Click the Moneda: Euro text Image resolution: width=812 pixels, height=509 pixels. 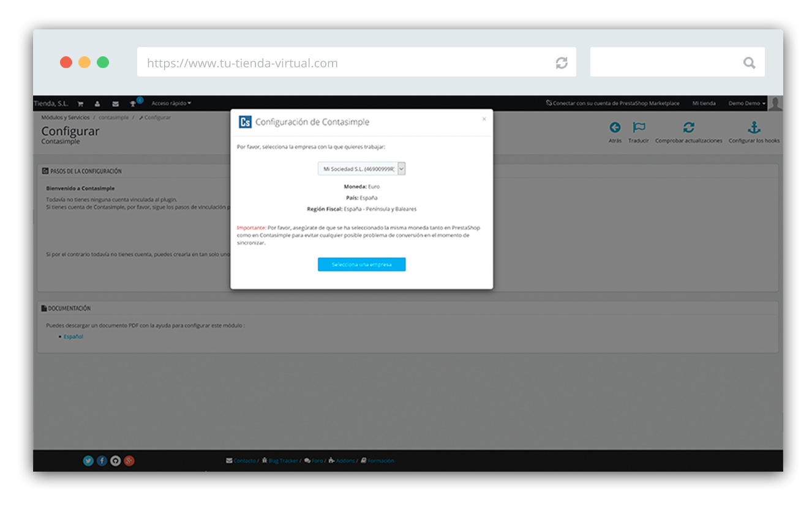click(x=362, y=187)
